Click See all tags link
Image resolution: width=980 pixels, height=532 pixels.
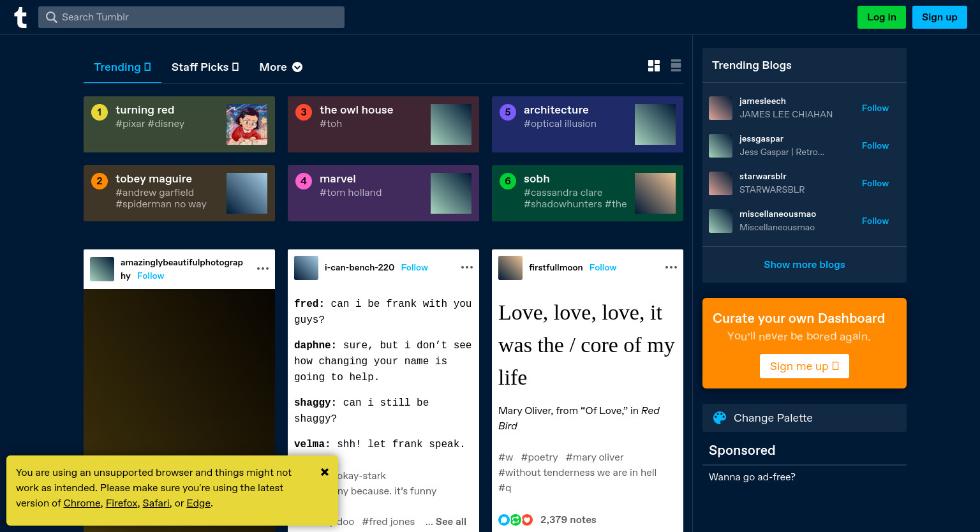click(451, 522)
